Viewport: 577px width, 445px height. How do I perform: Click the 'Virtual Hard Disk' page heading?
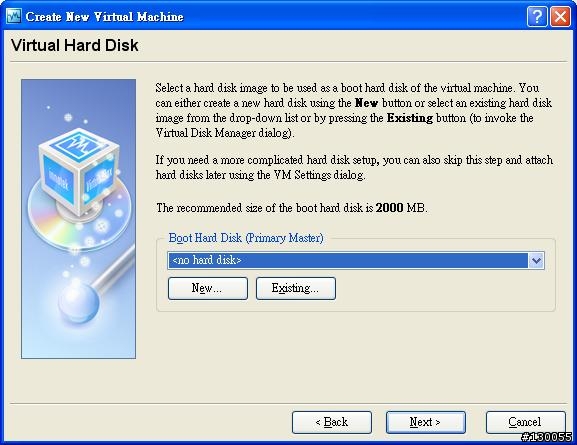click(x=75, y=45)
